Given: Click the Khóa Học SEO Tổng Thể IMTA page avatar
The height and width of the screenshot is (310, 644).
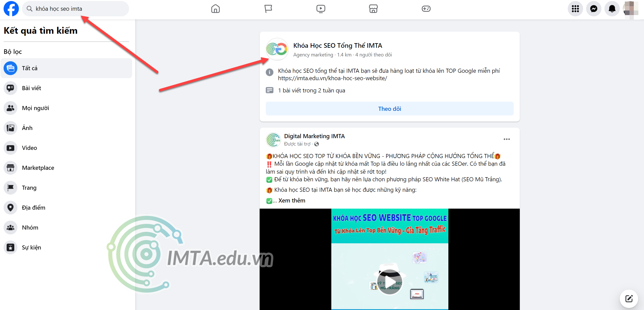Looking at the screenshot, I should (277, 49).
